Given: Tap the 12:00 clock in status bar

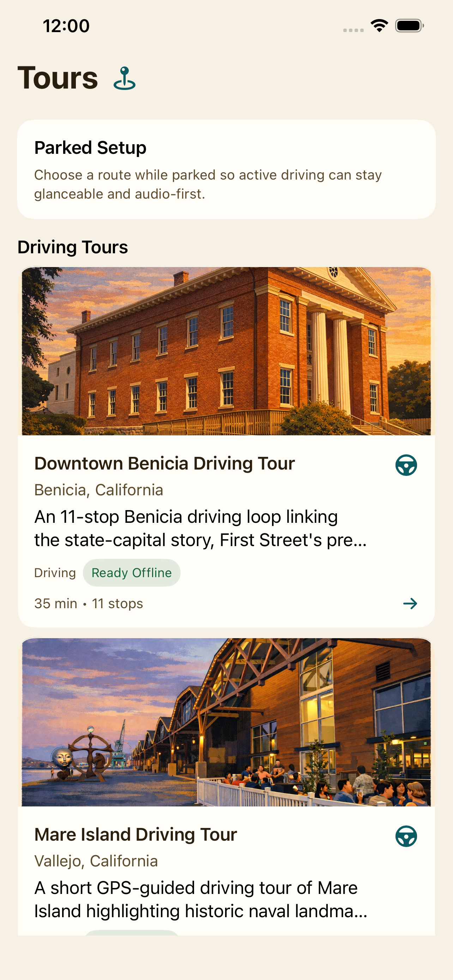Looking at the screenshot, I should click(66, 26).
